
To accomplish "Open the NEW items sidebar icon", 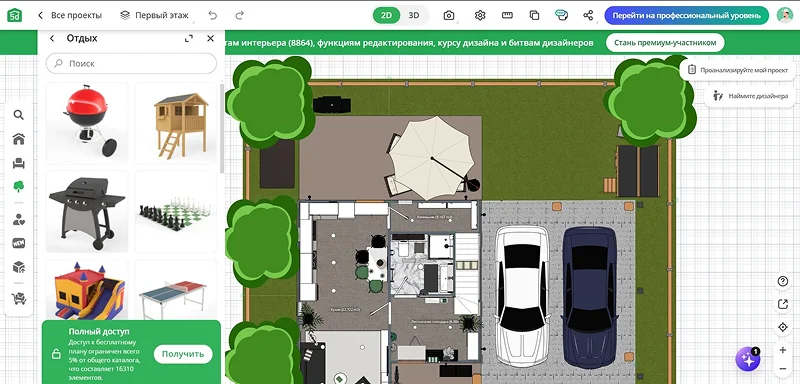I will [19, 243].
